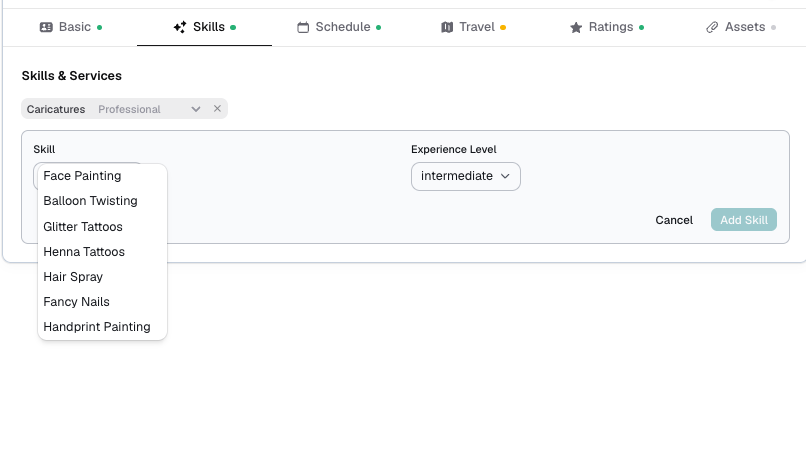Viewport: 806px width, 464px height.
Task: Click the Schedule calendar icon
Action: tap(303, 27)
